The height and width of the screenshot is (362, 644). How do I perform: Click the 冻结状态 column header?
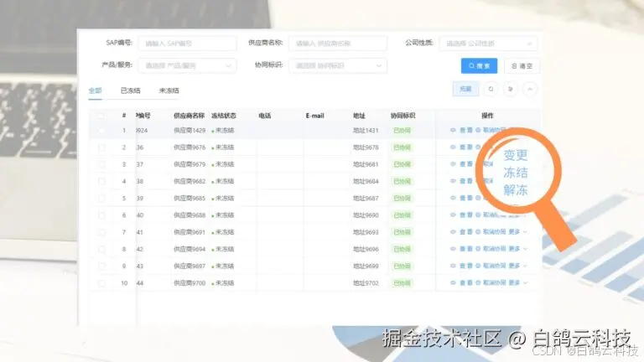[224, 116]
